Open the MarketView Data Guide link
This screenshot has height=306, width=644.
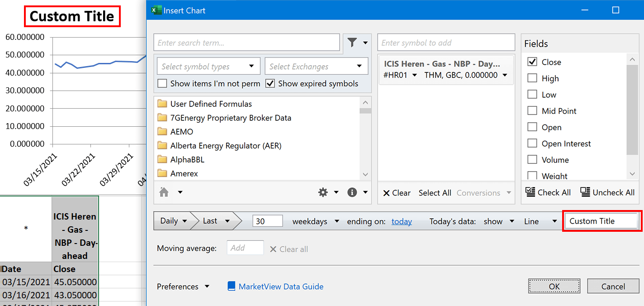pos(281,287)
